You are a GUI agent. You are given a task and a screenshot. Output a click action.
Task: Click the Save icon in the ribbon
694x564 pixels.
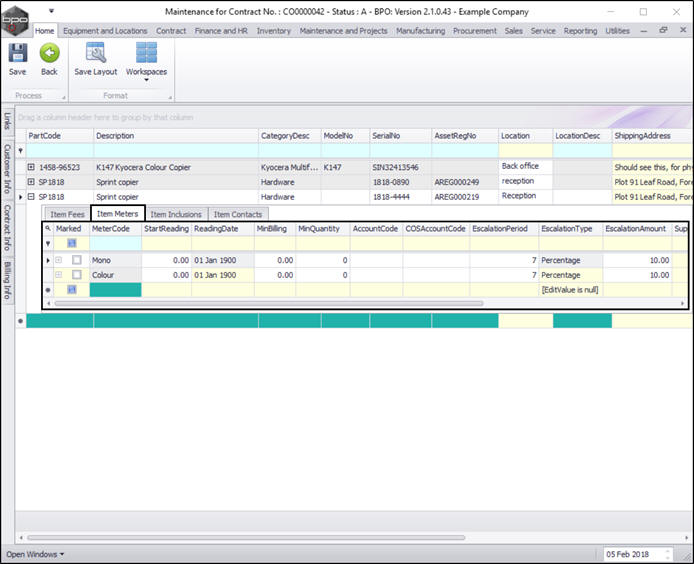17,54
